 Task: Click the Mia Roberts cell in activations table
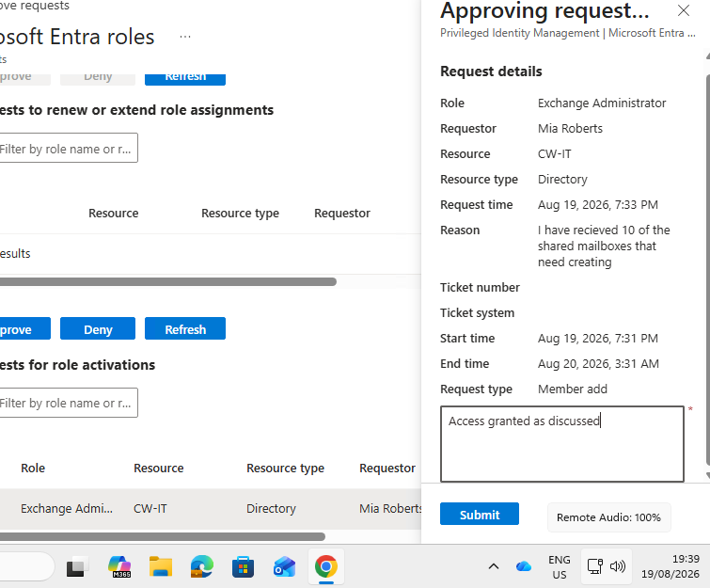[390, 508]
